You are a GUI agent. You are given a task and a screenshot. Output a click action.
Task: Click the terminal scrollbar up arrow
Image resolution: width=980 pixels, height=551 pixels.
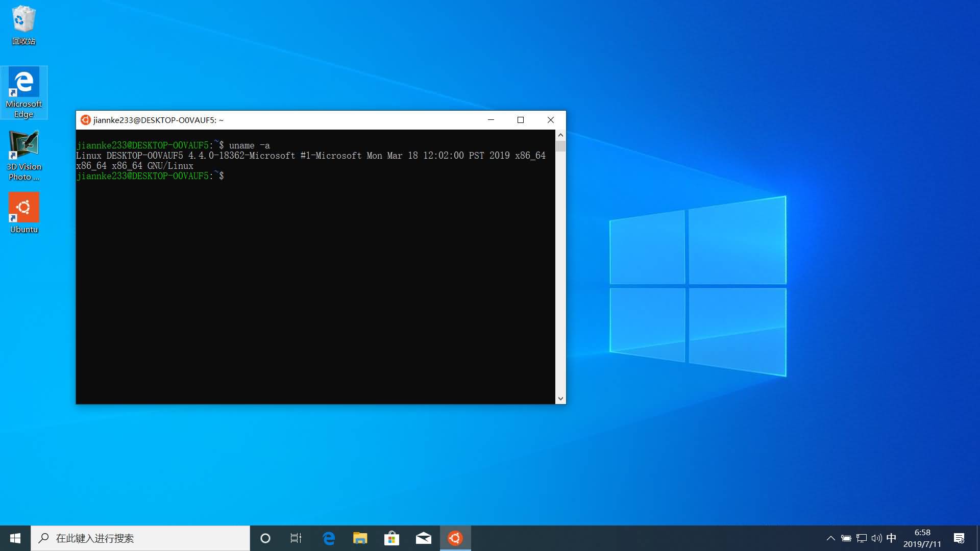pyautogui.click(x=560, y=135)
